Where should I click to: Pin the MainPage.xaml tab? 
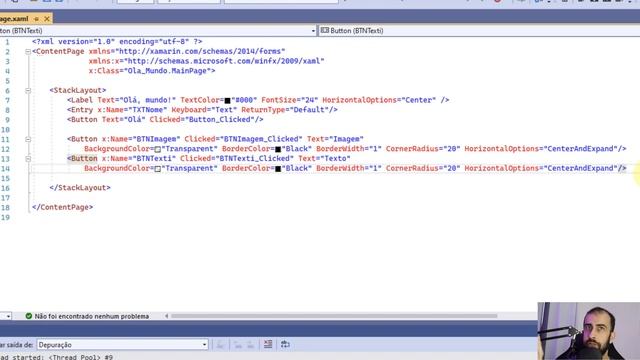(36, 19)
